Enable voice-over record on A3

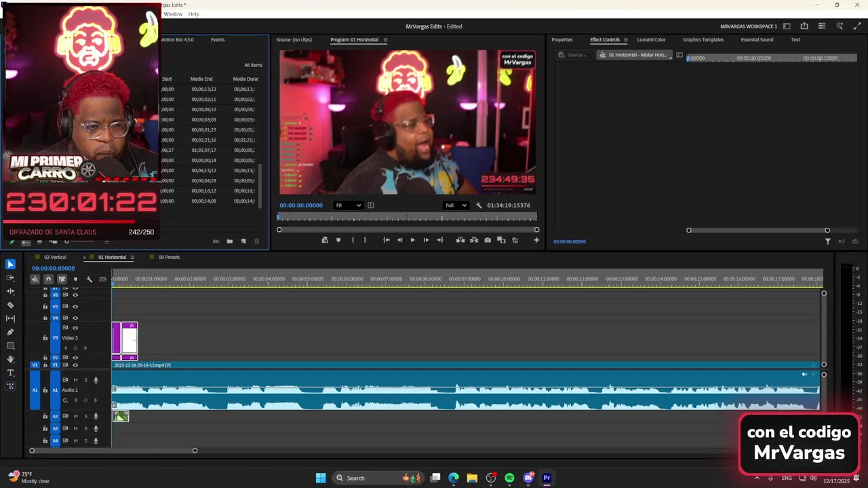96,428
